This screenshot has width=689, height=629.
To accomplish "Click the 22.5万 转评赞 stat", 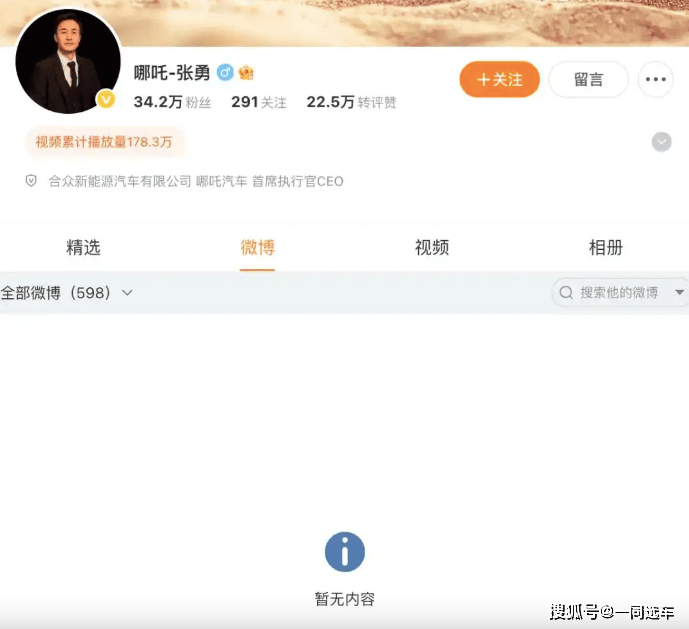I will click(x=351, y=102).
